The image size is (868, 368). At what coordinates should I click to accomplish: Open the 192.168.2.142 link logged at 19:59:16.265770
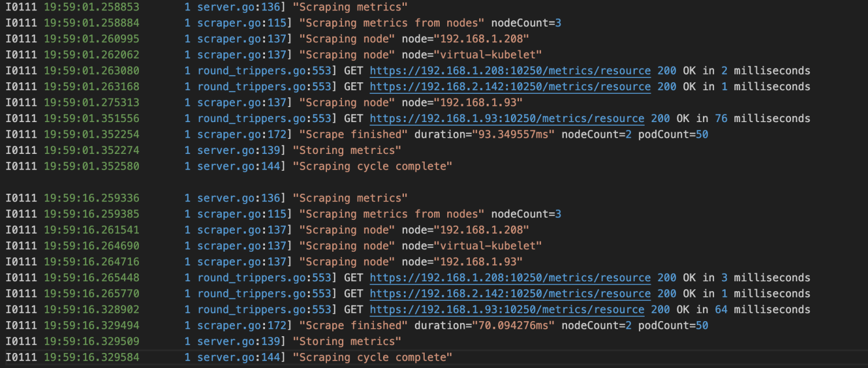pyautogui.click(x=510, y=293)
